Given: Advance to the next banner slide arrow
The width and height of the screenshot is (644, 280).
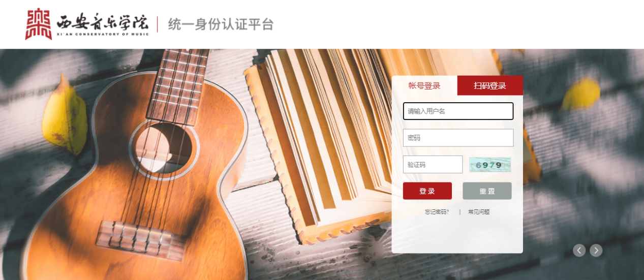Looking at the screenshot, I should 596,250.
